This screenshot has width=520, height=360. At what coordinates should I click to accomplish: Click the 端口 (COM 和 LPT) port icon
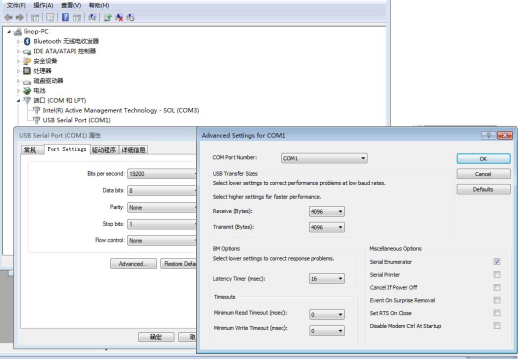pyautogui.click(x=27, y=100)
